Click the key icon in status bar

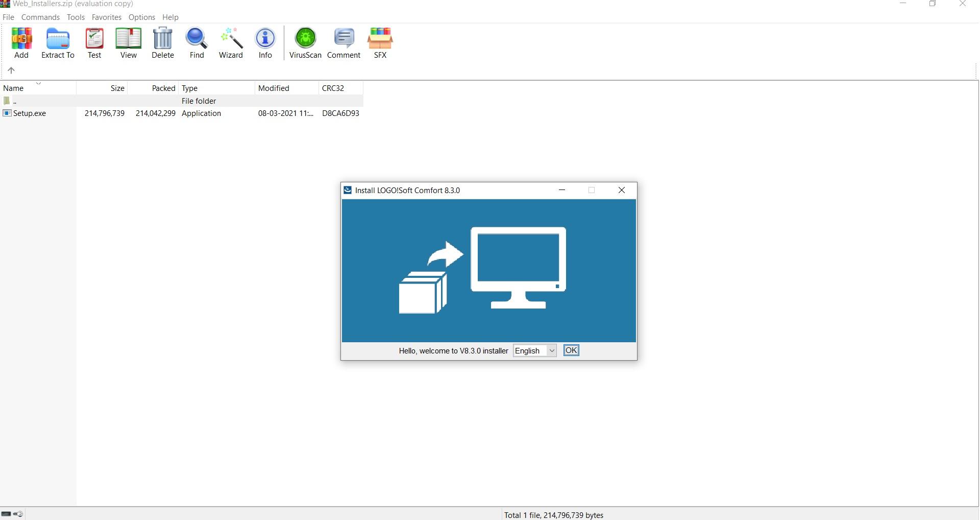tap(18, 514)
